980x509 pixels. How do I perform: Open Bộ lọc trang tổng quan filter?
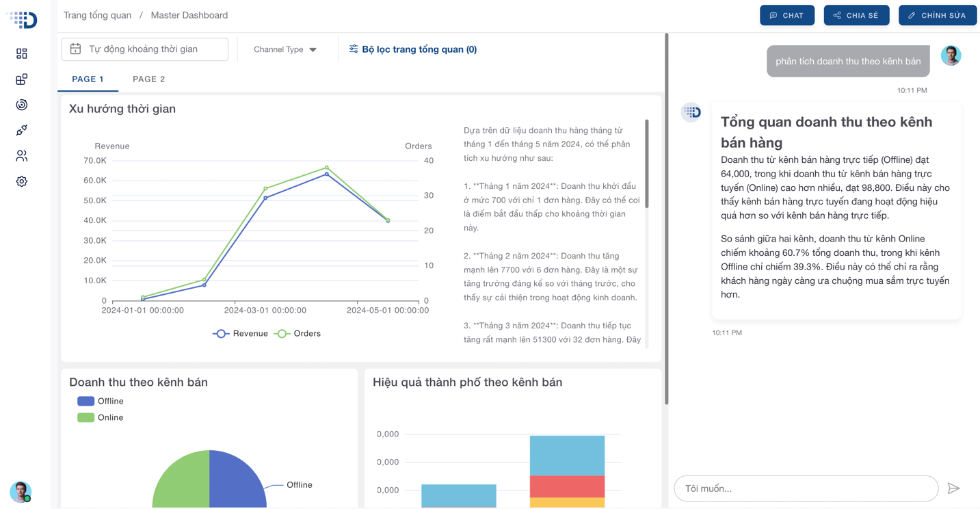413,49
